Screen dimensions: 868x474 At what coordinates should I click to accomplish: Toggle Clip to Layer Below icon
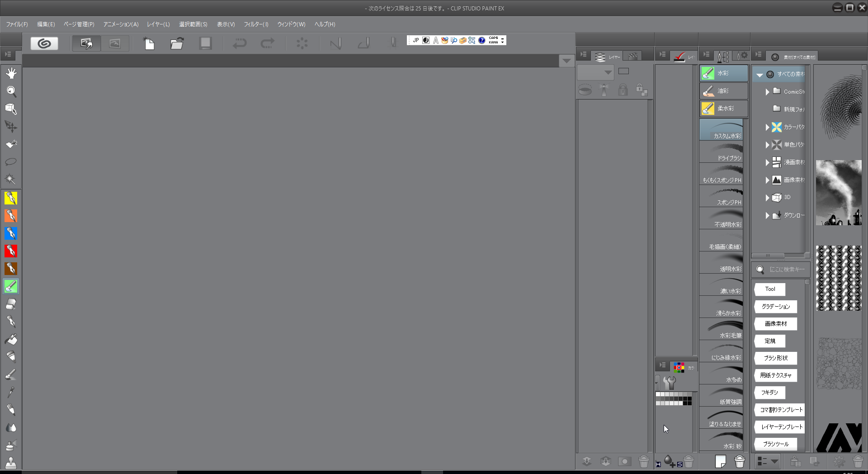[585, 90]
